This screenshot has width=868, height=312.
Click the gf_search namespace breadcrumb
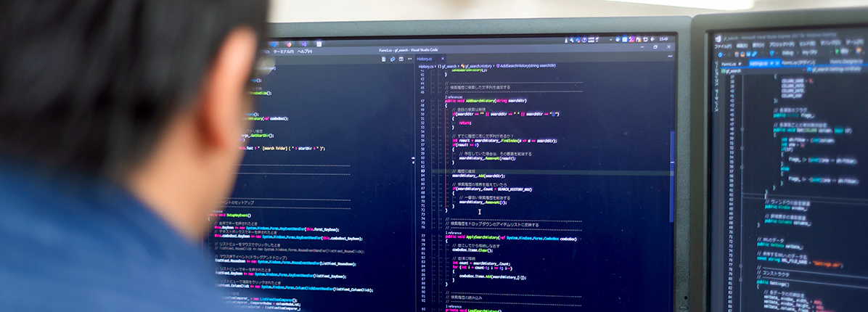[x=447, y=66]
